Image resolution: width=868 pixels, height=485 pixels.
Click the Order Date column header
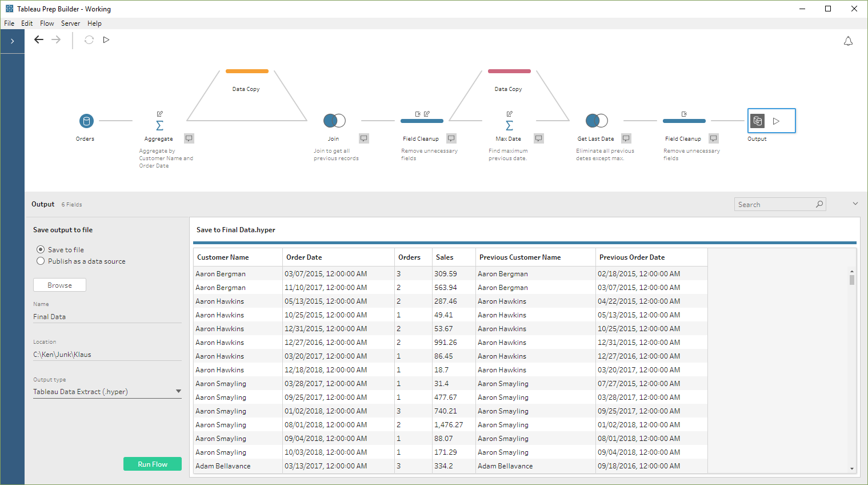click(x=339, y=257)
